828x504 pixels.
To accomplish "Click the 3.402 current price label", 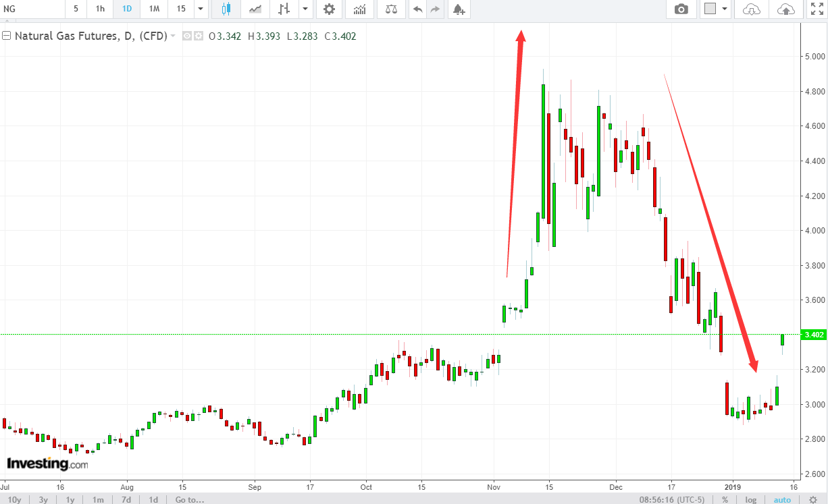I will click(x=812, y=335).
